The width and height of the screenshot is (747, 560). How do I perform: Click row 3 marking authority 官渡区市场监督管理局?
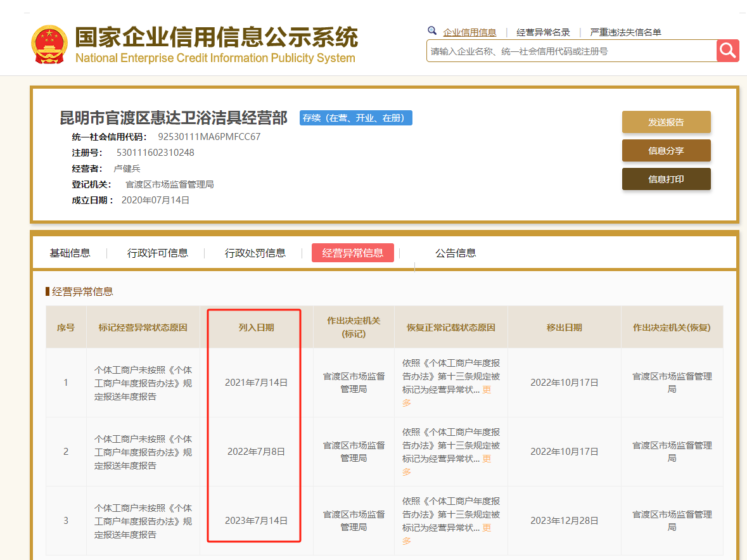point(354,521)
